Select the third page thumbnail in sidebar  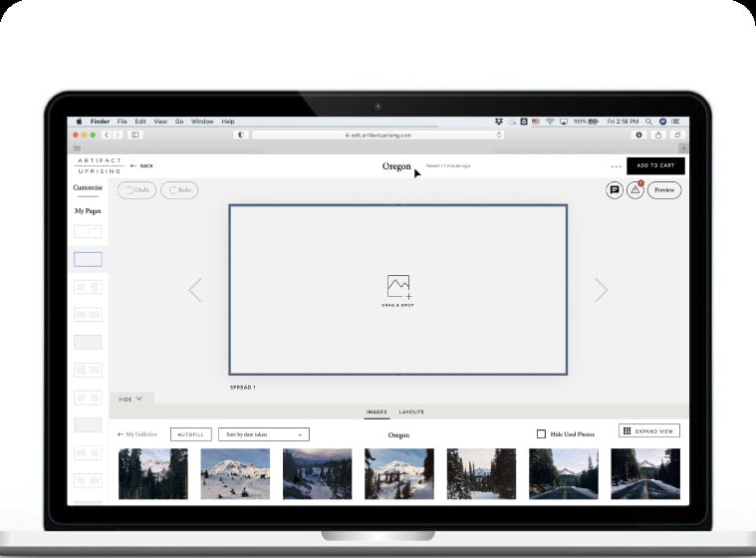click(88, 287)
